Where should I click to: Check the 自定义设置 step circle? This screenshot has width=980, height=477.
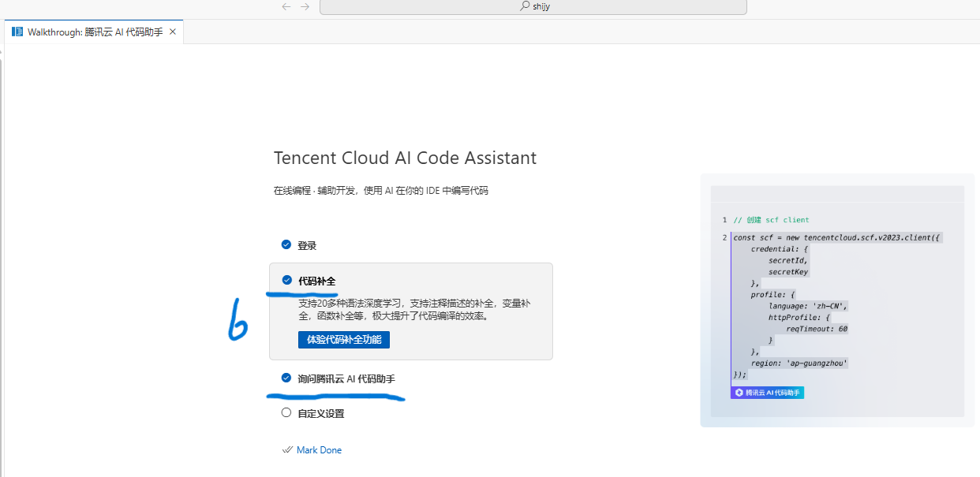point(286,412)
